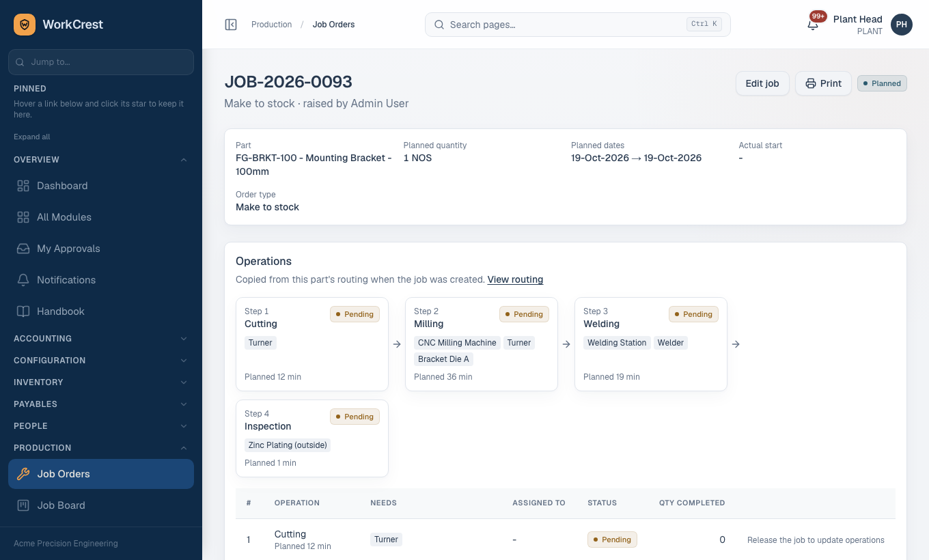The width and height of the screenshot is (929, 560).
Task: Click the WorkCrest shield logo icon
Action: coord(25,25)
